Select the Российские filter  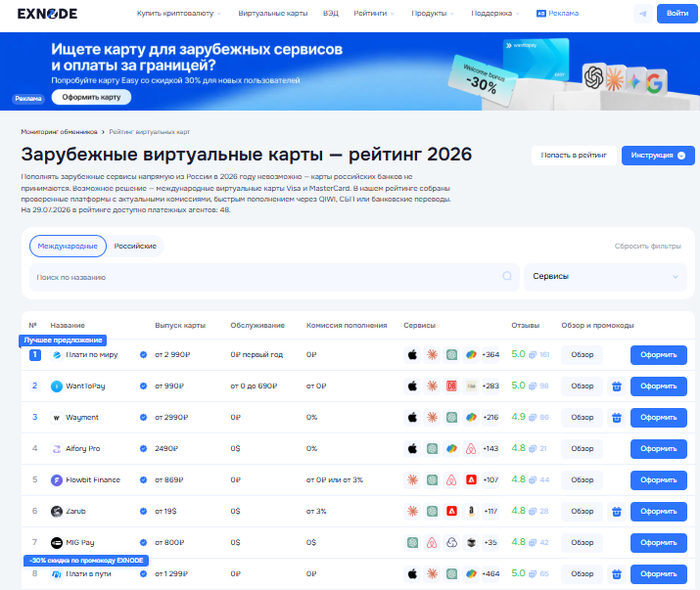[135, 246]
